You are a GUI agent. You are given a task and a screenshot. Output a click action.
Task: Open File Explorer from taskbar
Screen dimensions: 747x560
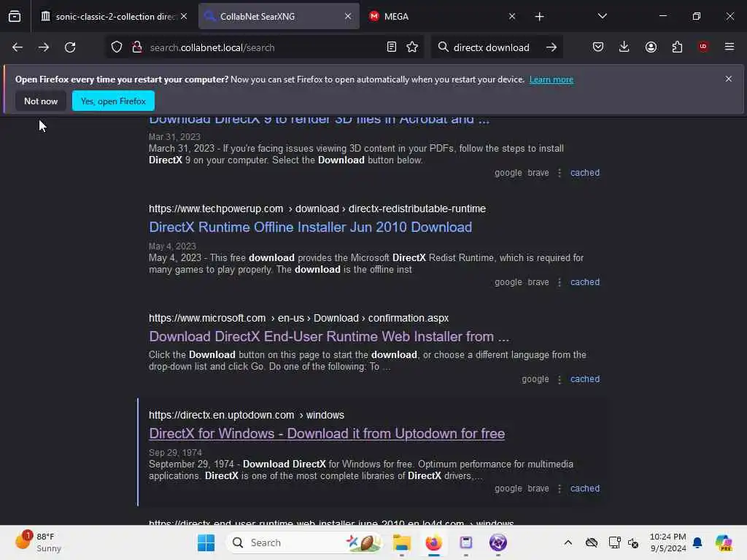tap(402, 542)
